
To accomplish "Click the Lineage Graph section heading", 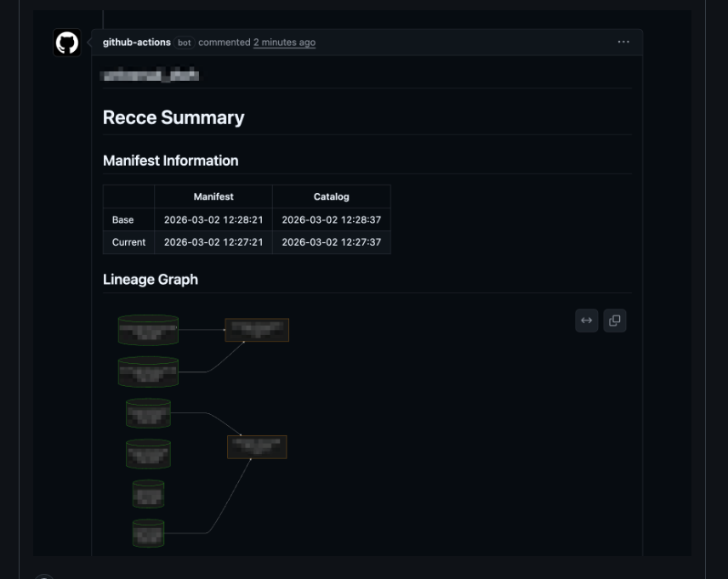I will (x=150, y=279).
